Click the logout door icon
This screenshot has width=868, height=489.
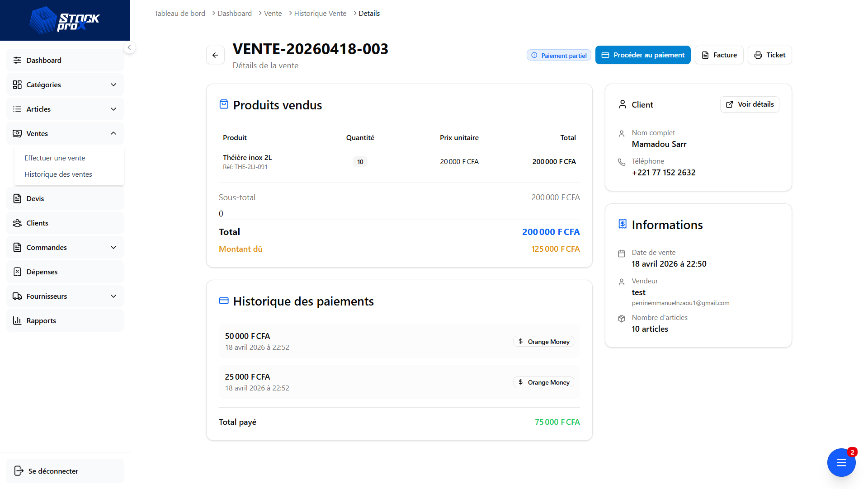pos(19,471)
